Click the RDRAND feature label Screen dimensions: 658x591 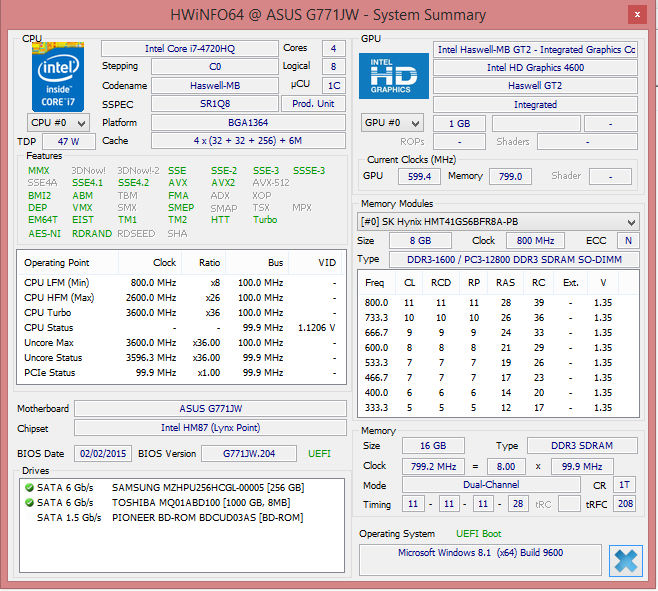(92, 233)
